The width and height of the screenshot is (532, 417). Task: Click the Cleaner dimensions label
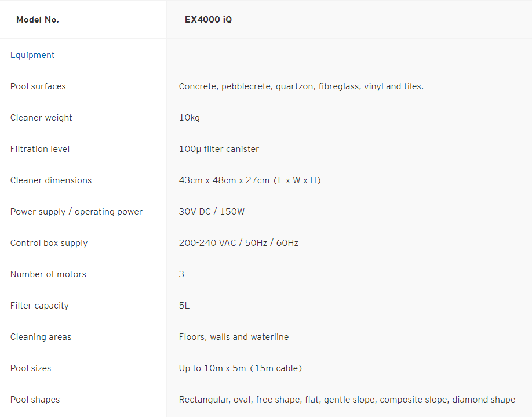[51, 180]
